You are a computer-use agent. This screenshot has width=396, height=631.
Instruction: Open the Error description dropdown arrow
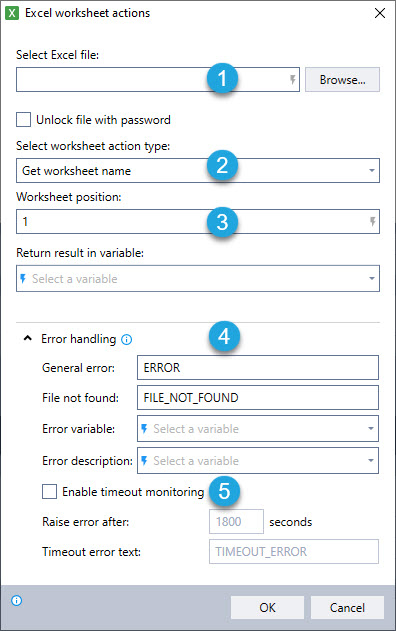pos(371,460)
